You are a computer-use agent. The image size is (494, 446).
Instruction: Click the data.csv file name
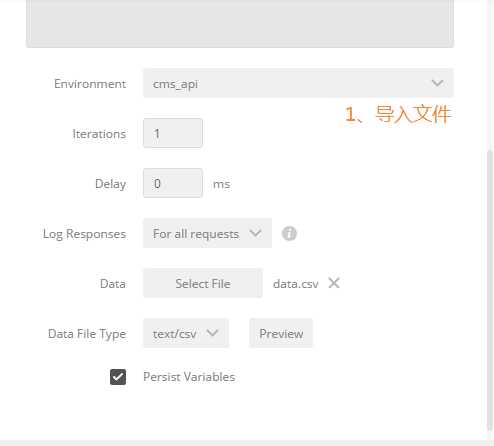tap(296, 284)
